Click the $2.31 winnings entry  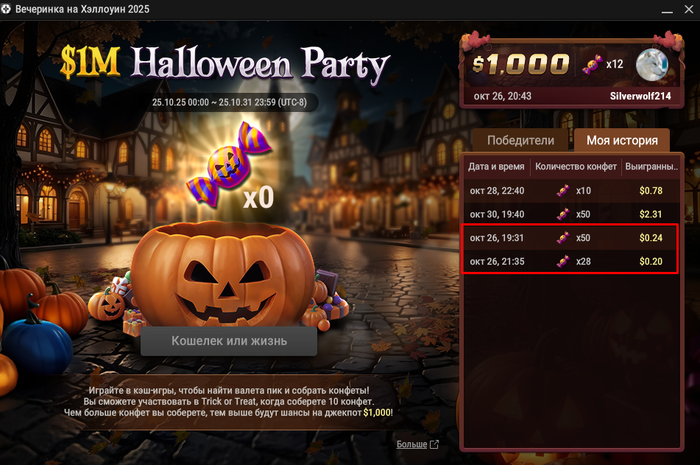click(x=650, y=214)
